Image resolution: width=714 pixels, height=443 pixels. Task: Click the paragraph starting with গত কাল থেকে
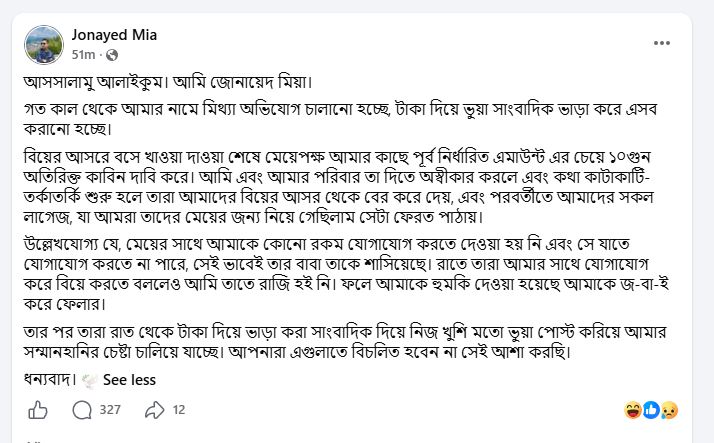click(x=341, y=119)
